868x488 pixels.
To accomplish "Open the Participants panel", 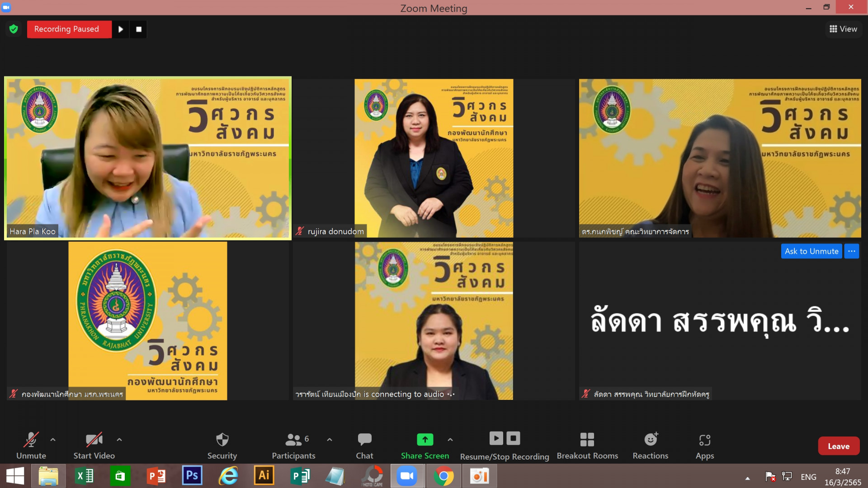I will click(294, 446).
